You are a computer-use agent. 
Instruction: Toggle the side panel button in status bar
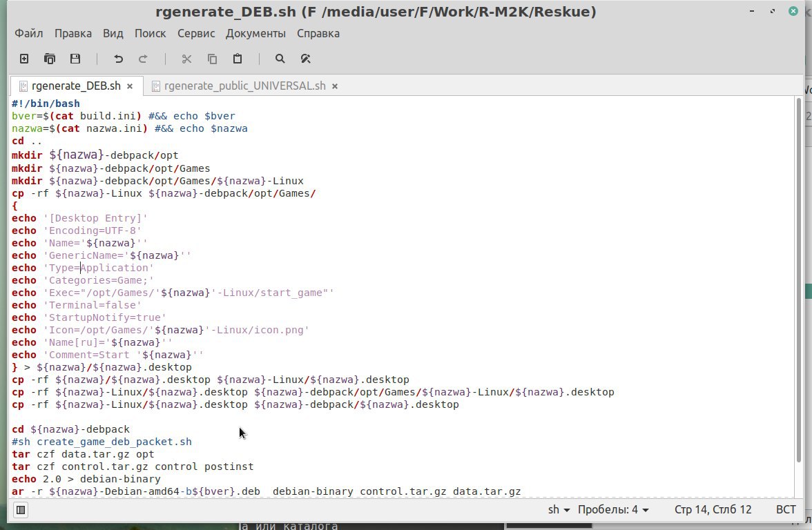[x=21, y=510]
